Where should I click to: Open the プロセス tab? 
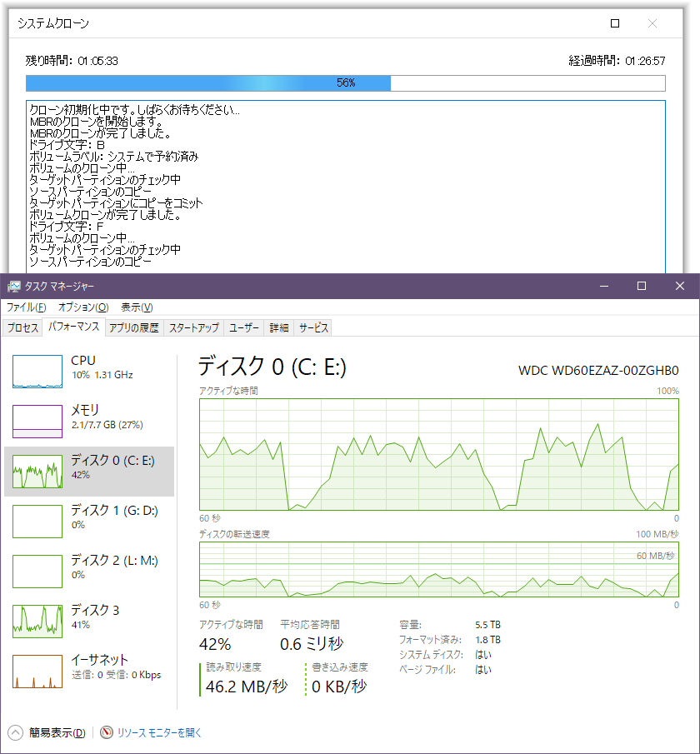click(22, 327)
